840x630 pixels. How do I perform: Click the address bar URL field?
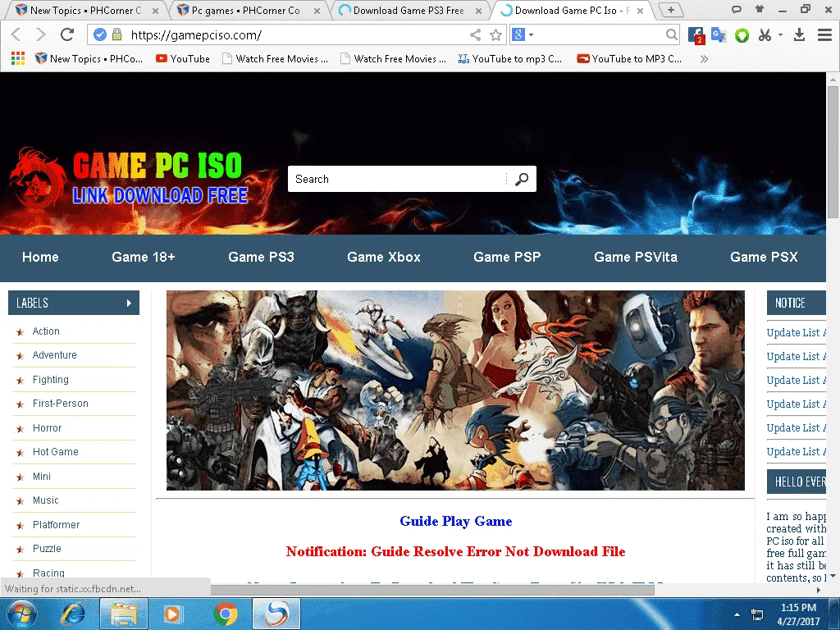tap(295, 34)
